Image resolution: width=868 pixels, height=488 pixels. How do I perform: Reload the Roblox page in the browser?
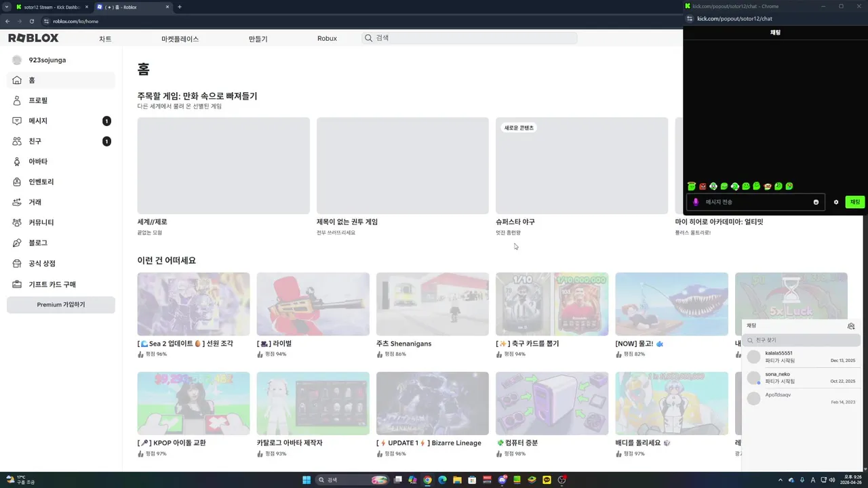pyautogui.click(x=31, y=21)
